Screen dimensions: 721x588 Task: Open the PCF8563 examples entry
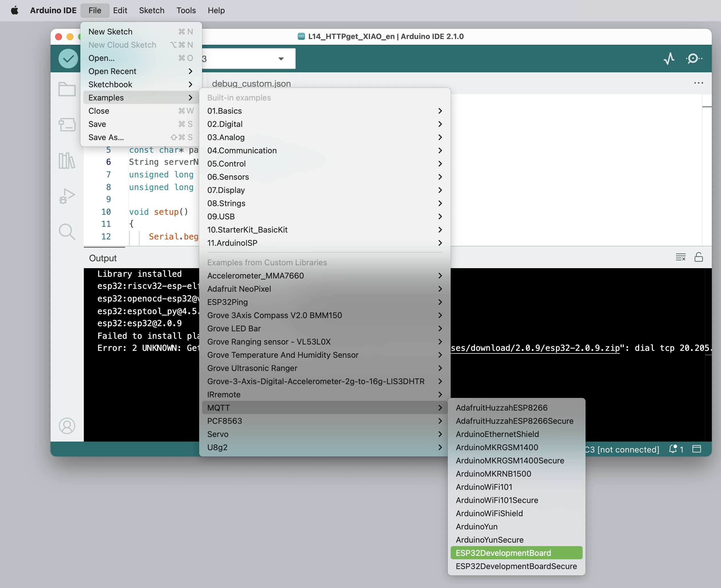(x=325, y=421)
